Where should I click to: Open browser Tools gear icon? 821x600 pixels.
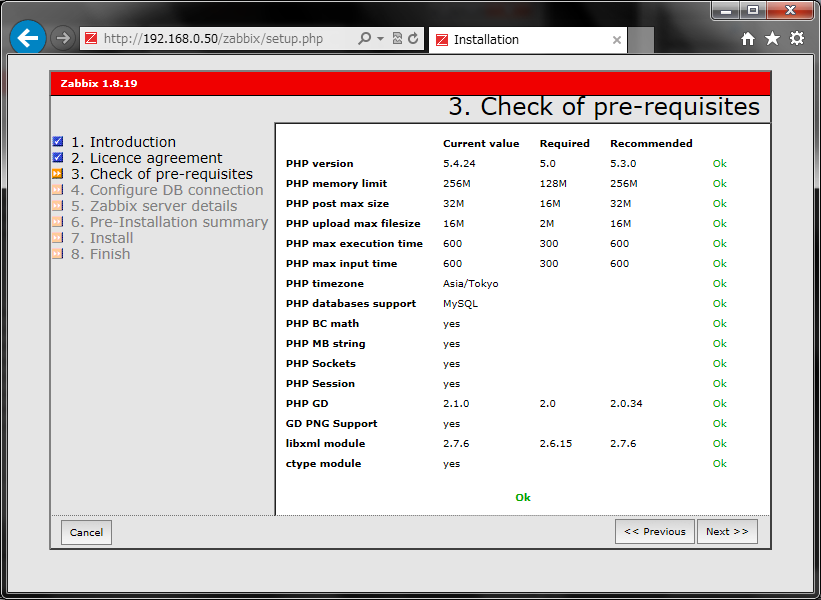[x=797, y=38]
